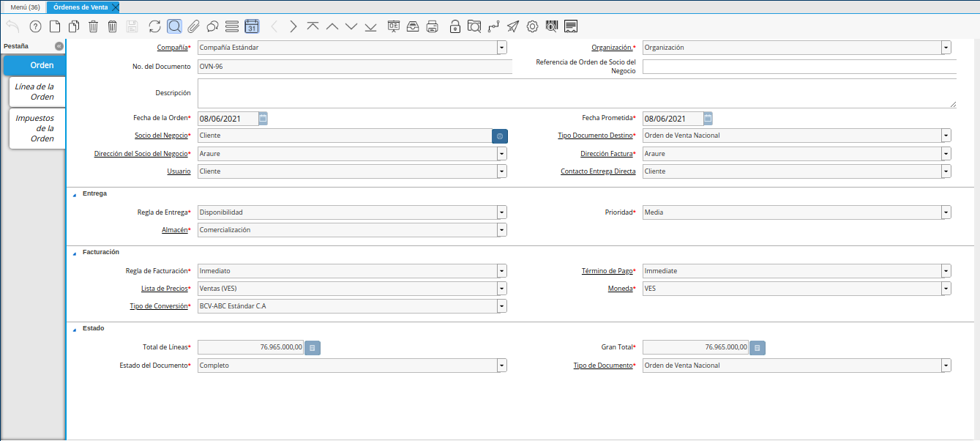Switch to the Línea de la Orden tab
Image resolution: width=980 pixels, height=441 pixels.
coord(37,92)
